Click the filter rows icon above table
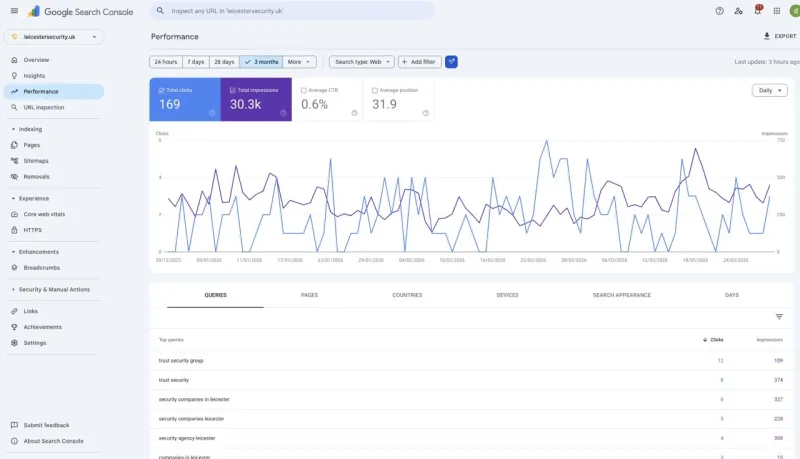Screen dimensions: 800x459 tap(779, 317)
